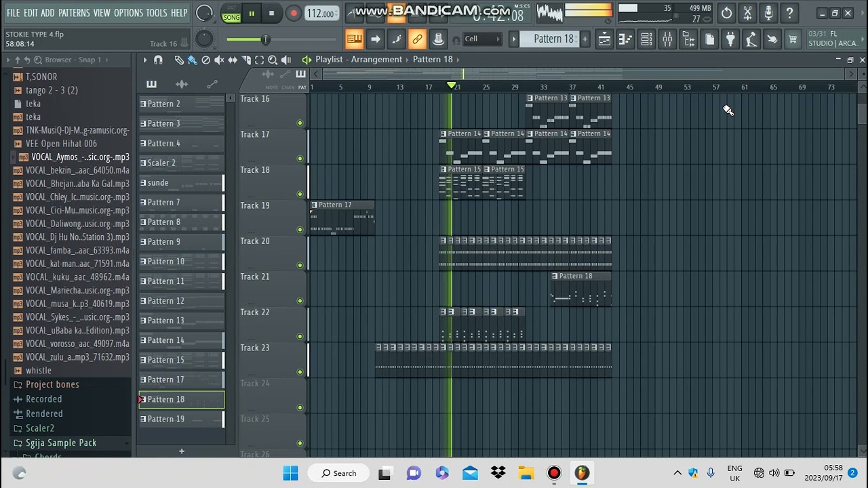The width and height of the screenshot is (868, 488).
Task: Select the Zoom tool in playlist
Action: coord(273,60)
